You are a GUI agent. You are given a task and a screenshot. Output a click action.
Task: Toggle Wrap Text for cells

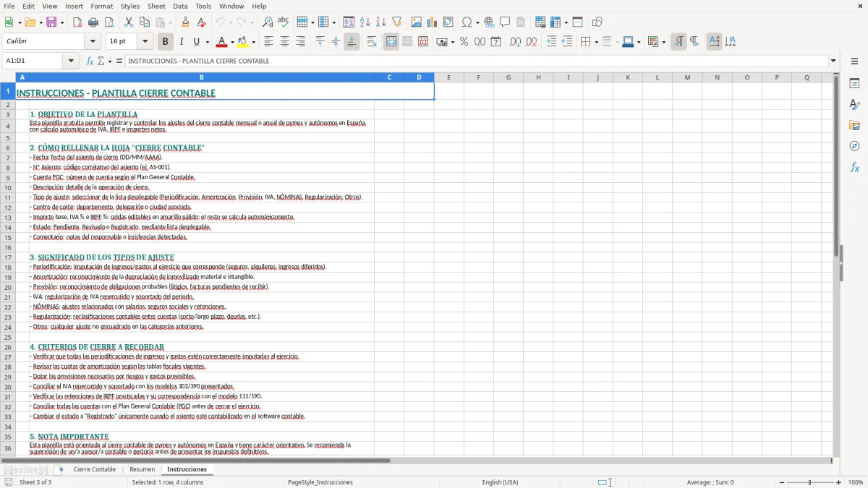point(372,42)
